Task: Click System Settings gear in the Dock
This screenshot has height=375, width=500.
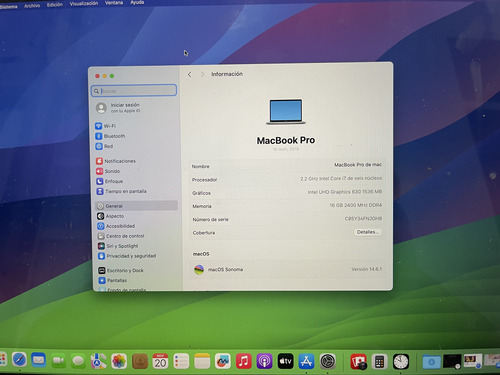Action: coord(328,361)
